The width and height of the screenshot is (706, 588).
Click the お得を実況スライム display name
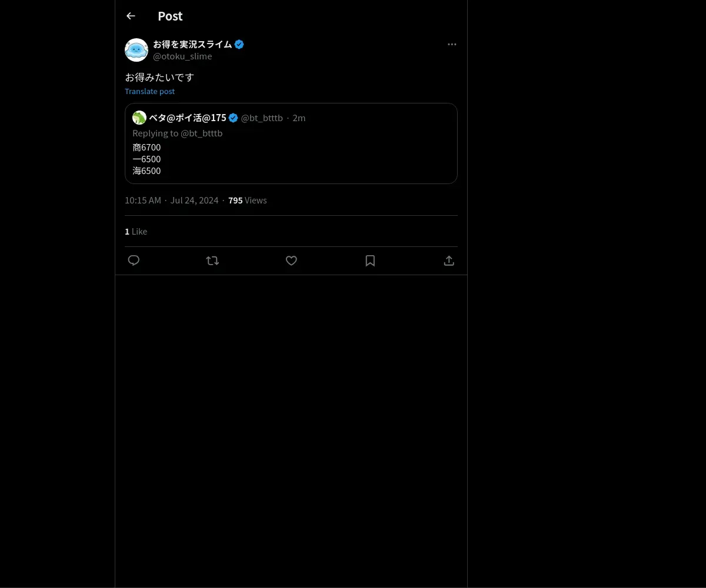tap(192, 44)
